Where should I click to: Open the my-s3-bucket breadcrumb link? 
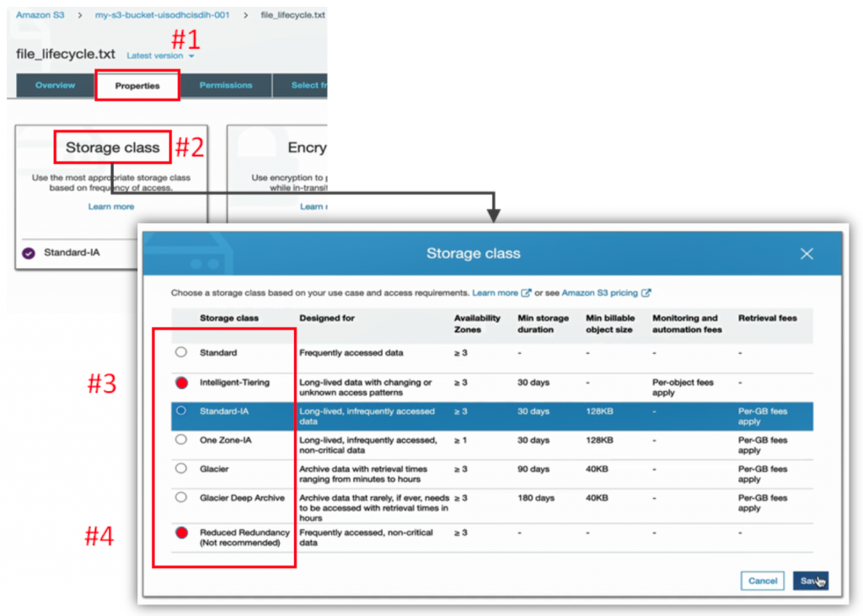pos(162,15)
